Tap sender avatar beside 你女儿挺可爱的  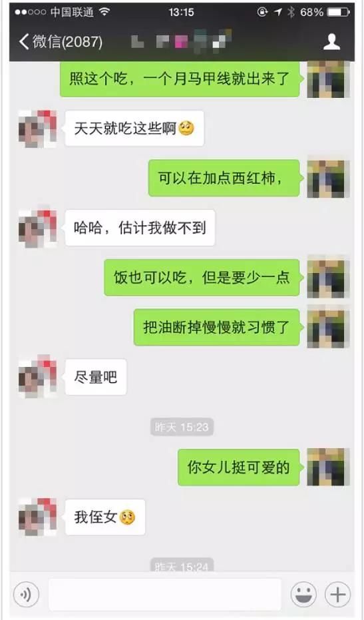[x=329, y=467]
